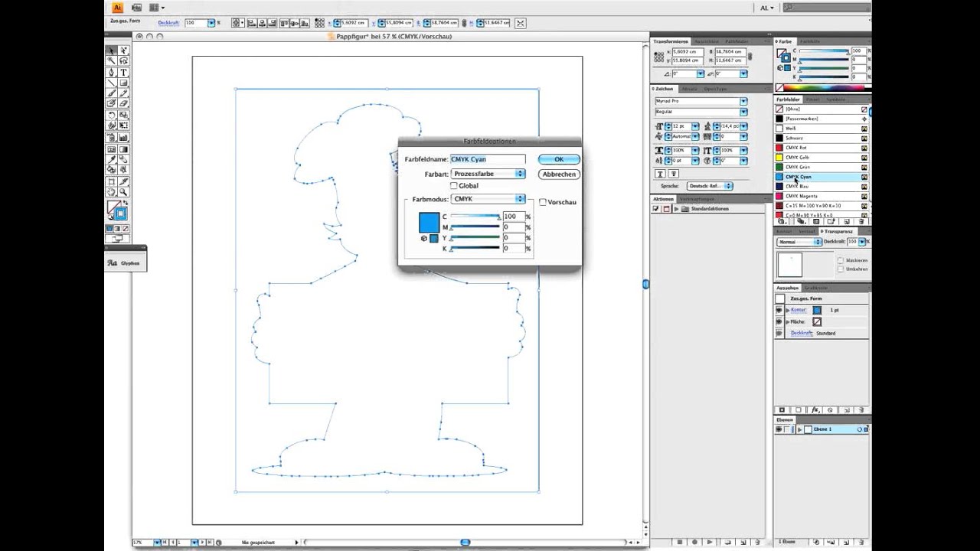
Task: Click the M percentage field in dialog
Action: 513,227
